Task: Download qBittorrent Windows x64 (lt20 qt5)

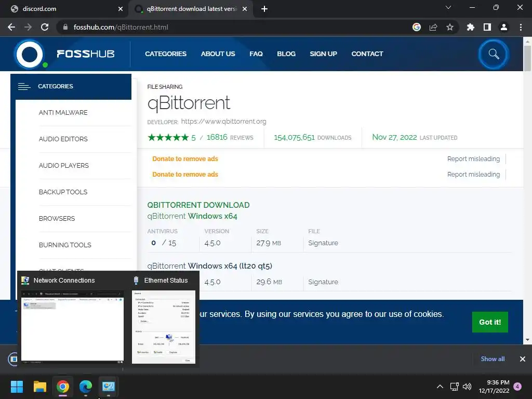Action: 210,265
